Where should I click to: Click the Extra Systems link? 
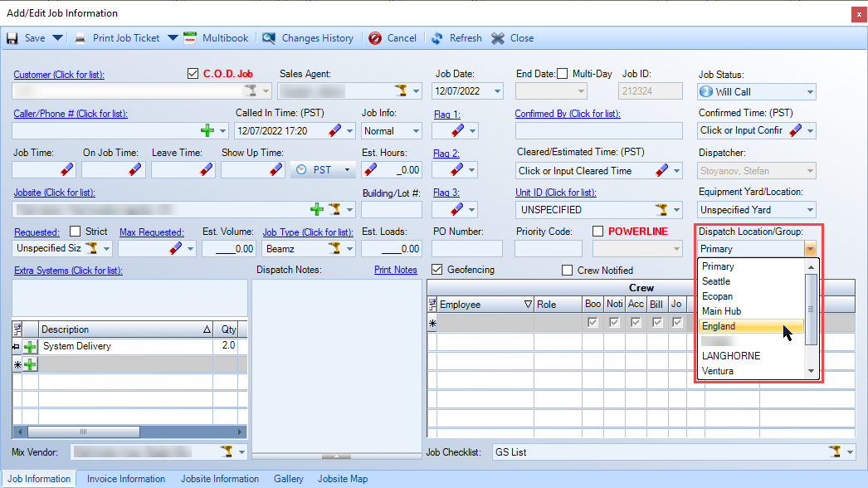point(69,271)
